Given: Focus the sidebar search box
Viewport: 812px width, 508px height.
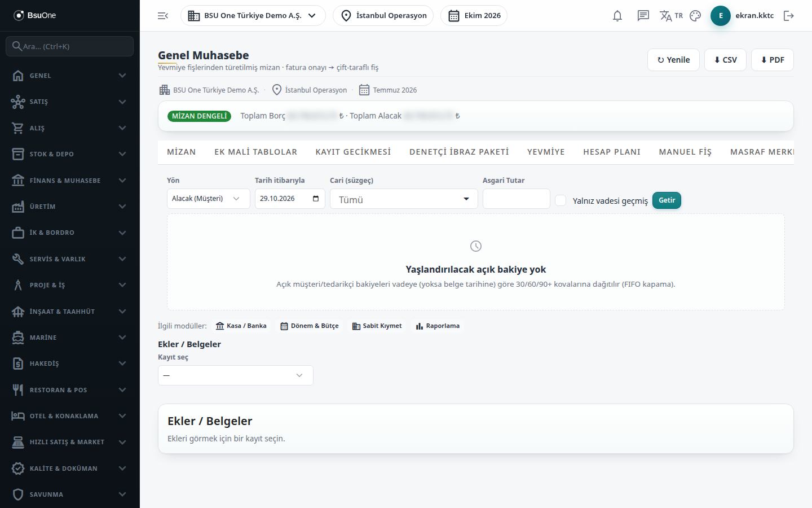Looking at the screenshot, I should click(x=70, y=46).
